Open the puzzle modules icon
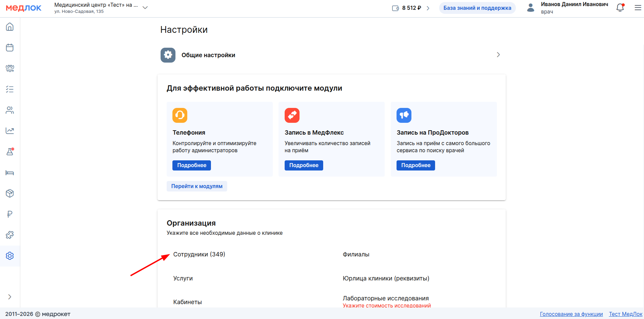644x319 pixels. 10,235
